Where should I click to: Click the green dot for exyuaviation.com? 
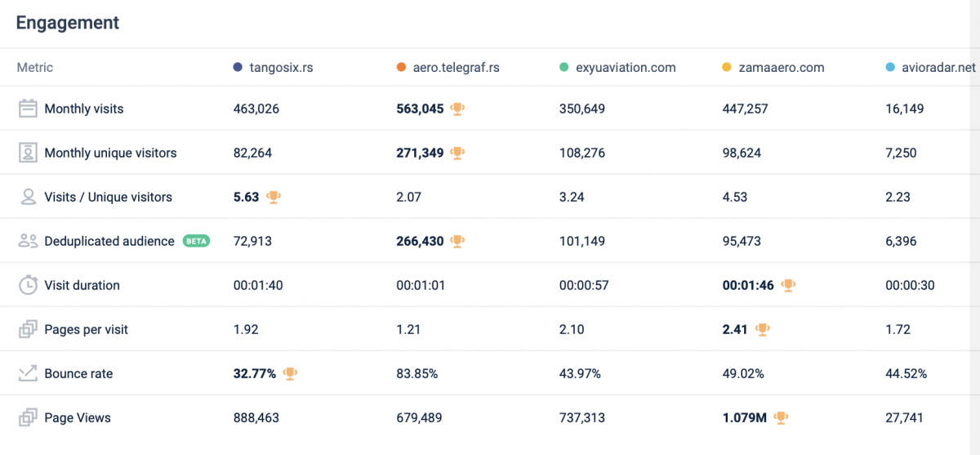point(564,68)
